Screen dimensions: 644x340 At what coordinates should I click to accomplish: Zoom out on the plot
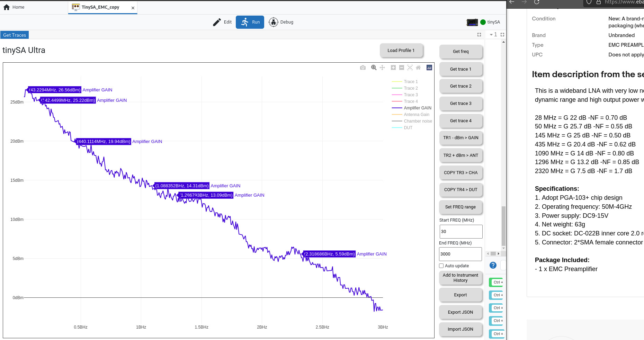[x=402, y=68]
